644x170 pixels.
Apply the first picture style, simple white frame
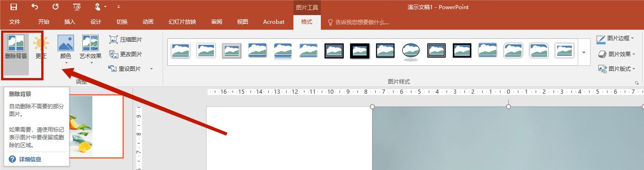pyautogui.click(x=181, y=50)
